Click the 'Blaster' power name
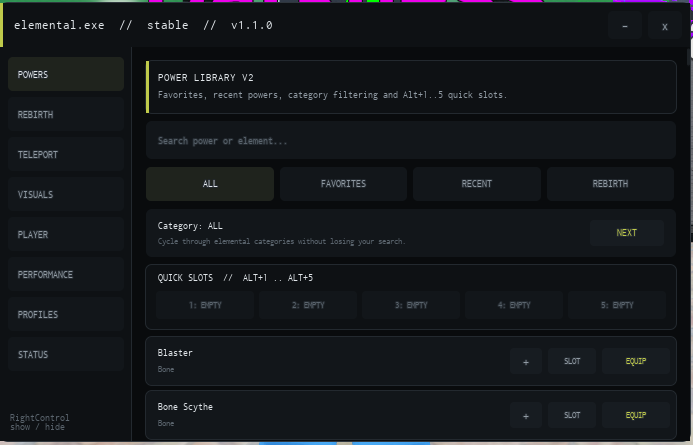 [x=175, y=353]
